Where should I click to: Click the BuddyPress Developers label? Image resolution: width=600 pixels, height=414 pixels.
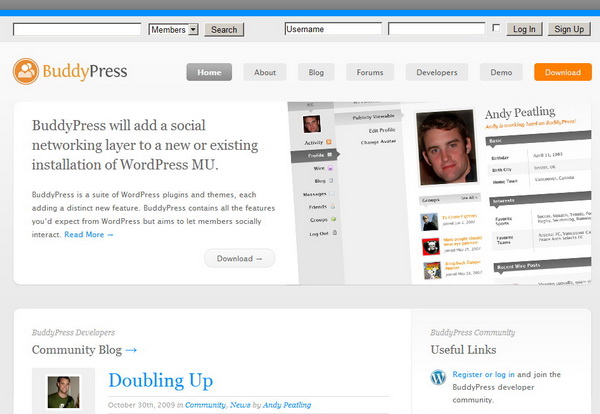click(73, 333)
